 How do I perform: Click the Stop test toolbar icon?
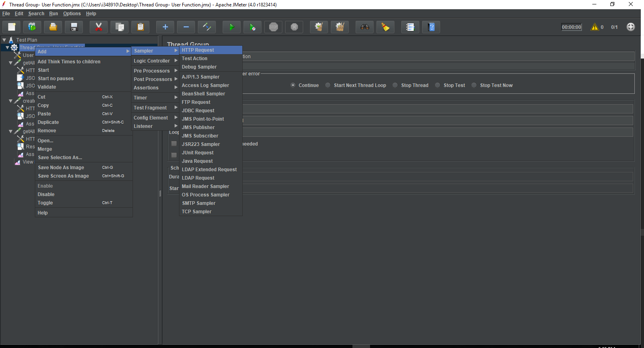(273, 27)
